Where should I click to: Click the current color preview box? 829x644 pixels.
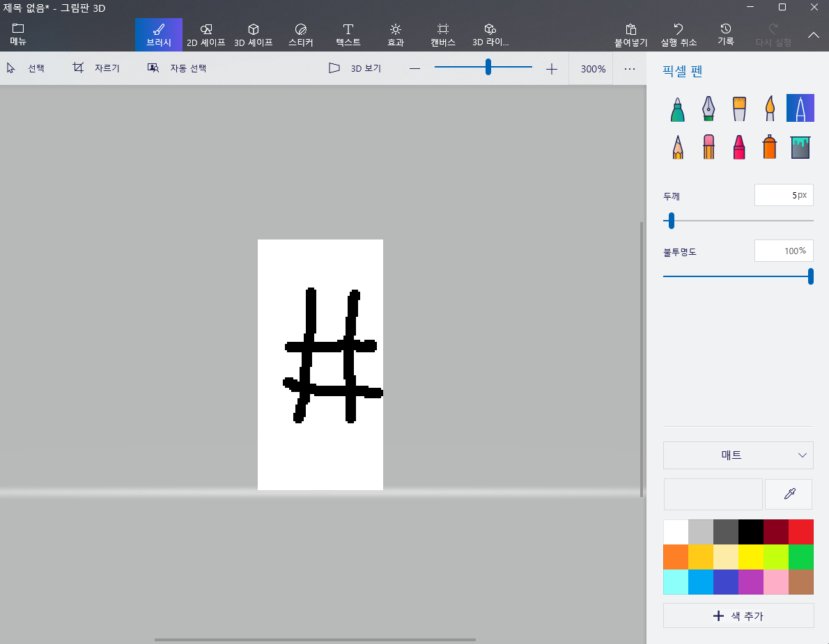pos(713,494)
